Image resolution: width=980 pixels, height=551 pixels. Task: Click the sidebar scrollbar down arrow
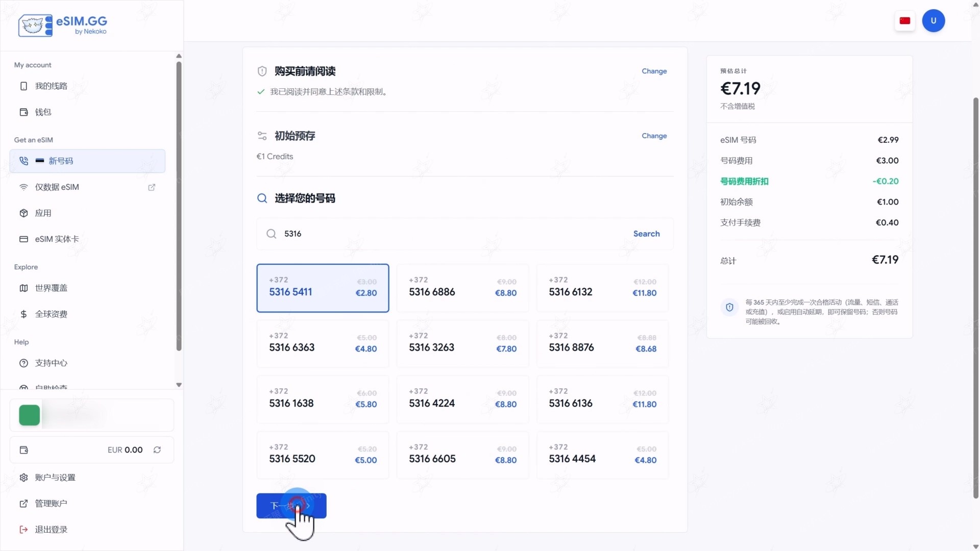179,385
